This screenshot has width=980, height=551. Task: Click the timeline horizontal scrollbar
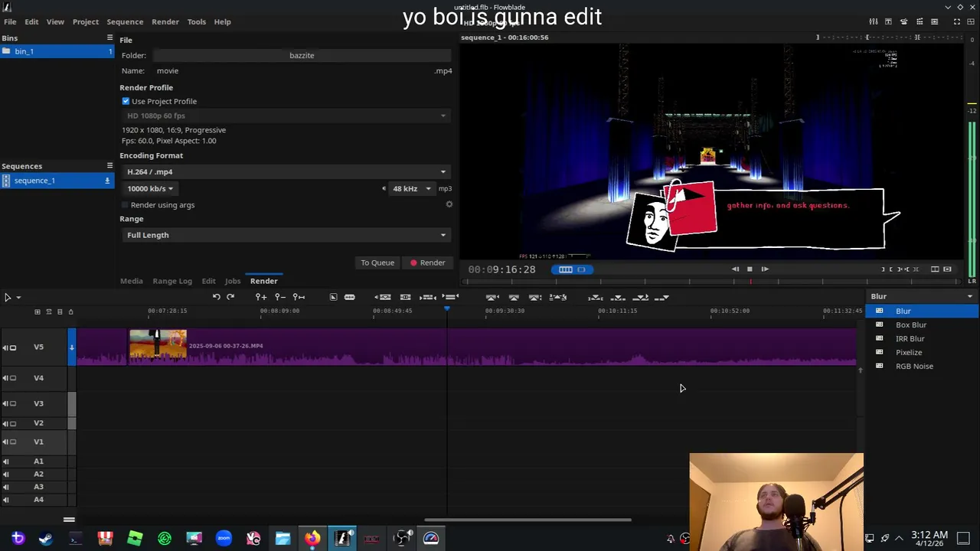click(x=528, y=520)
